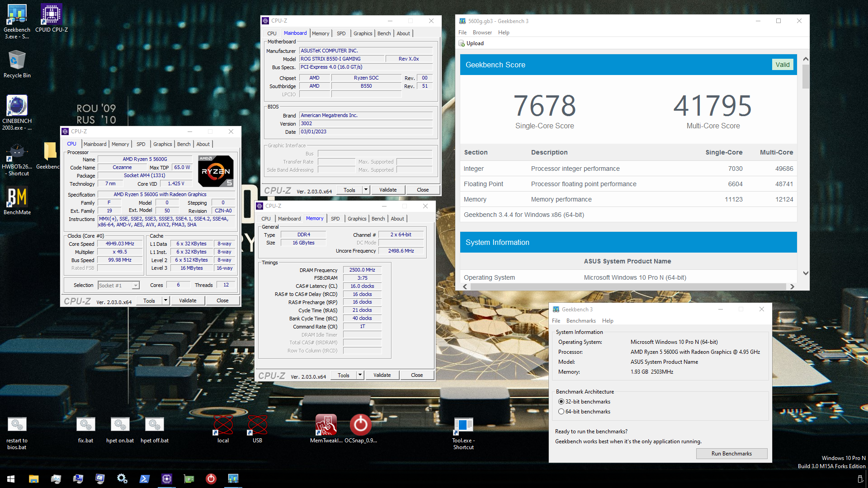Open the Tool.exe shortcut on desktop
Screen dimensions: 868x488
click(463, 433)
